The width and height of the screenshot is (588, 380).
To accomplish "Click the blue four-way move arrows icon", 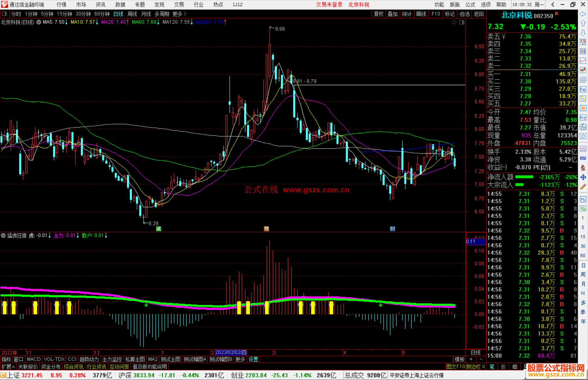I will [x=583, y=177].
